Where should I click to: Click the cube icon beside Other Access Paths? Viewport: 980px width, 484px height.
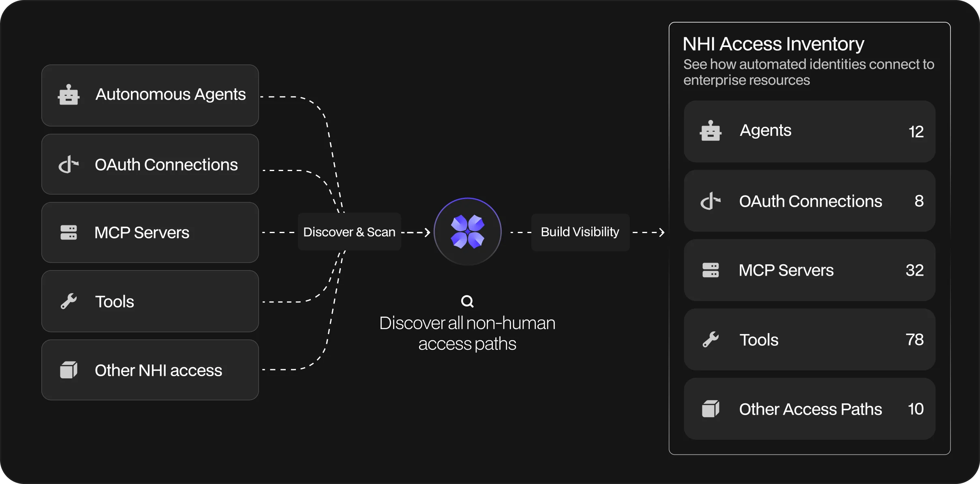pos(710,409)
